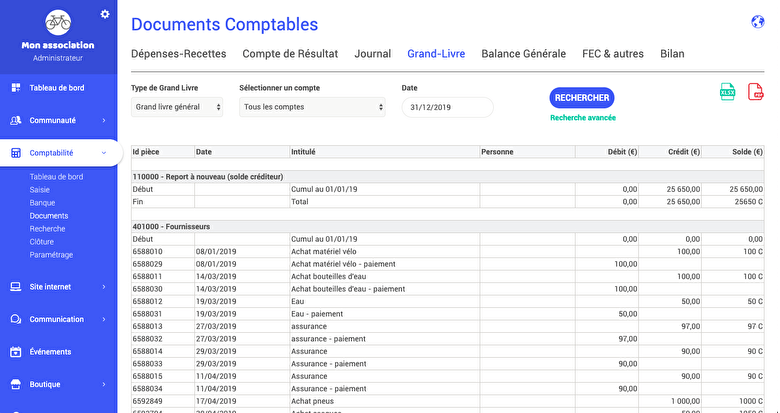Click piece id 6588010
The height and width of the screenshot is (413, 780).
pyautogui.click(x=147, y=252)
